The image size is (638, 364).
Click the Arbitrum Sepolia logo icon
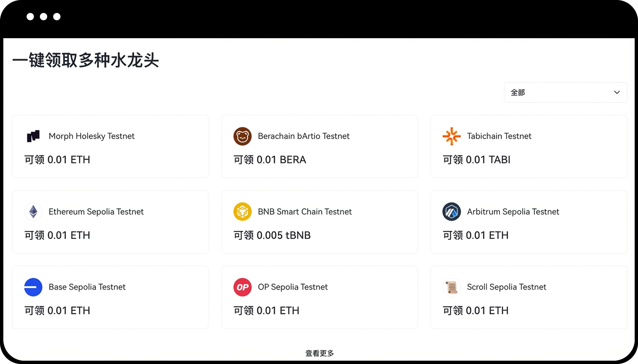coord(451,212)
